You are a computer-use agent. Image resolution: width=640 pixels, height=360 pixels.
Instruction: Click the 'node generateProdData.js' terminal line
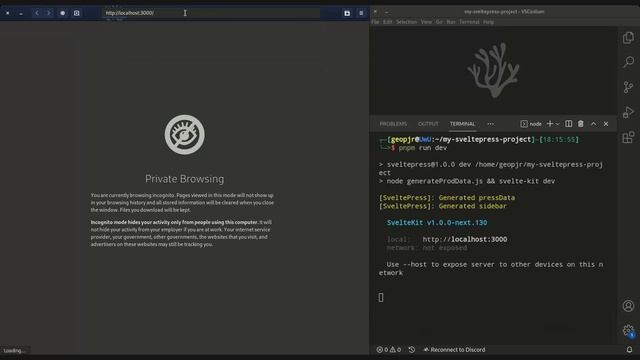[467, 181]
